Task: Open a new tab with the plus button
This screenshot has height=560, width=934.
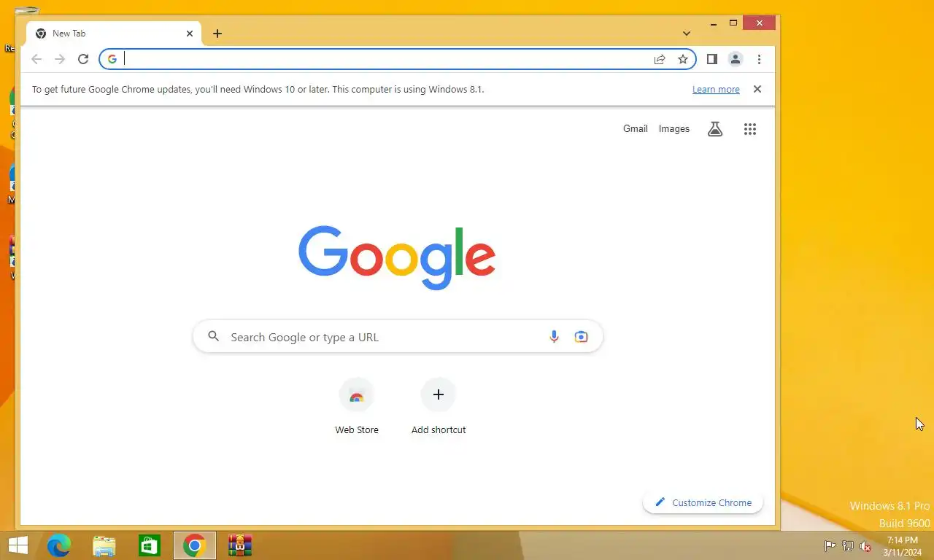Action: (217, 34)
